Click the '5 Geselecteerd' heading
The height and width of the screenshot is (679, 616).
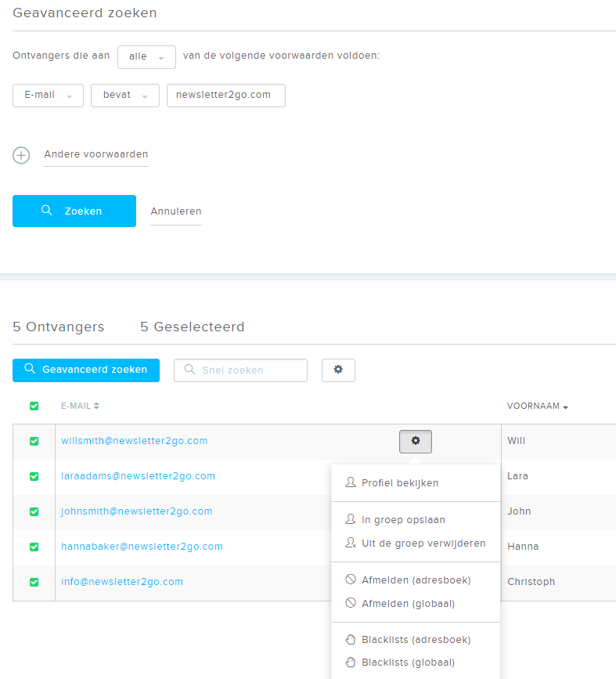[x=193, y=327]
